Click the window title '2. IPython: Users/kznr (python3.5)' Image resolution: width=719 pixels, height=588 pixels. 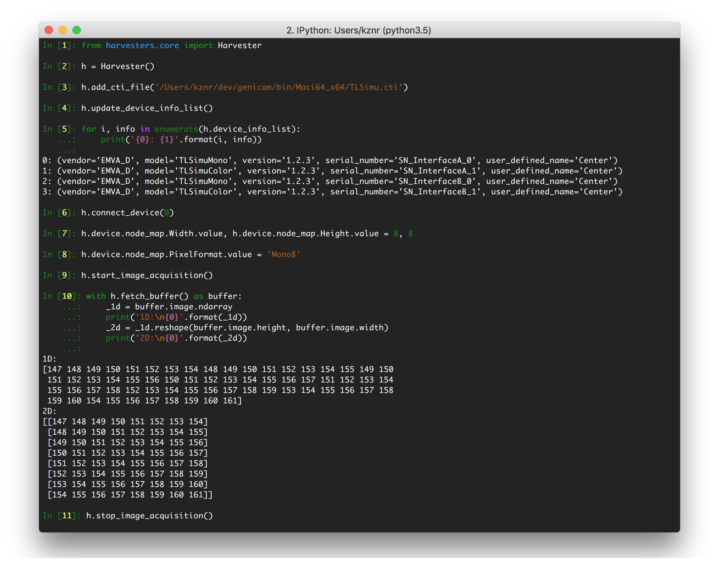coord(359,30)
